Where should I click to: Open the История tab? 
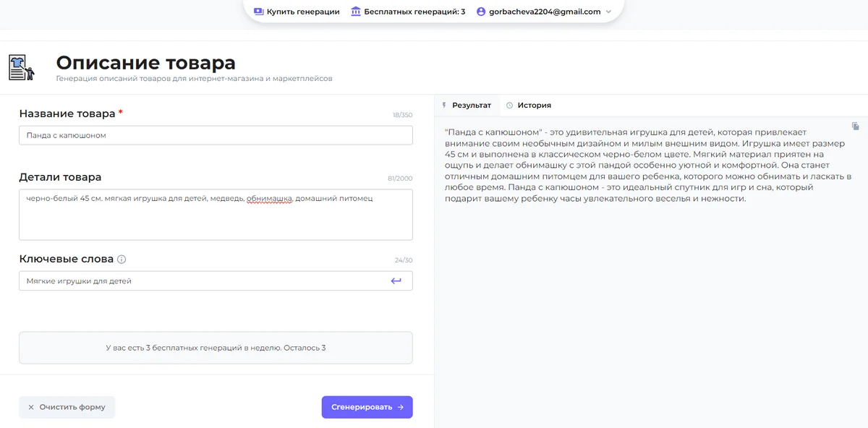tap(534, 106)
